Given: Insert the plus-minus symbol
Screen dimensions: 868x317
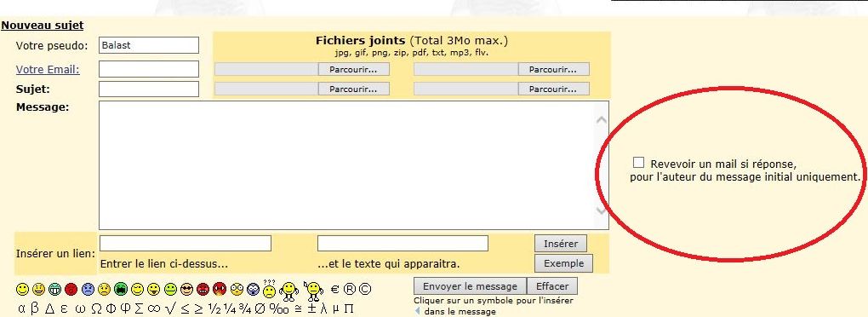Looking at the screenshot, I should pyautogui.click(x=311, y=308).
